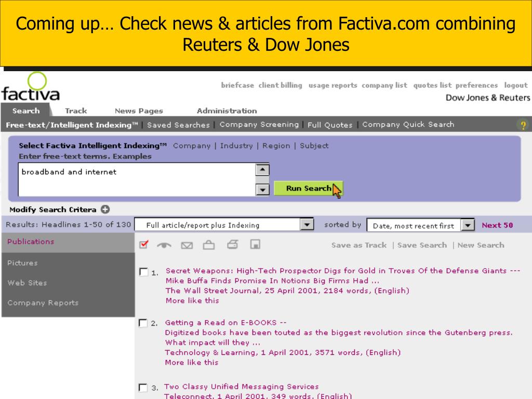This screenshot has width=532, height=399.
Task: Click the yellow question mark help icon
Action: click(x=523, y=125)
